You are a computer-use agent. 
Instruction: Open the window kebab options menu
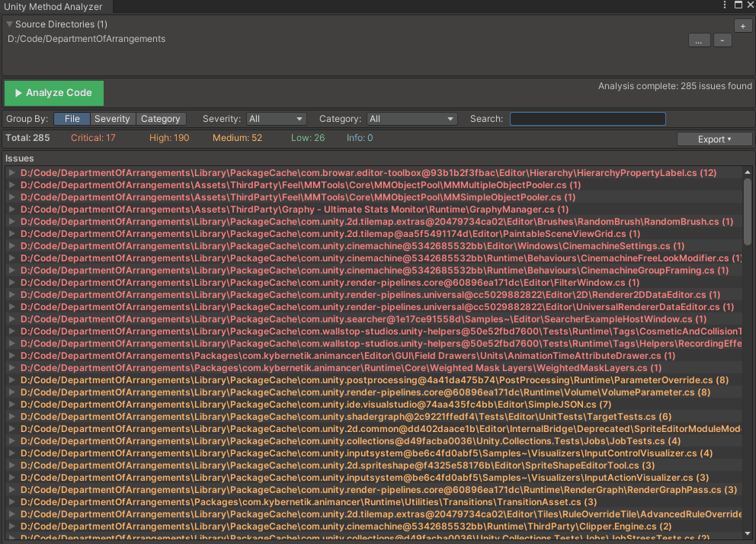724,5
